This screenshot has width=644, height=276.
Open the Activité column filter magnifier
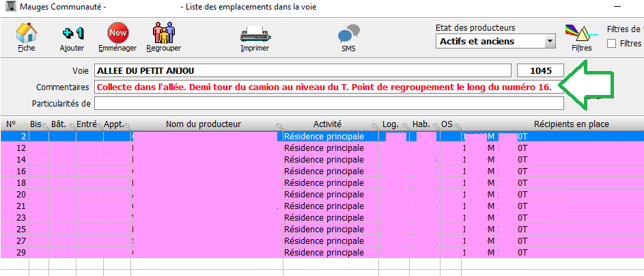coord(374,126)
